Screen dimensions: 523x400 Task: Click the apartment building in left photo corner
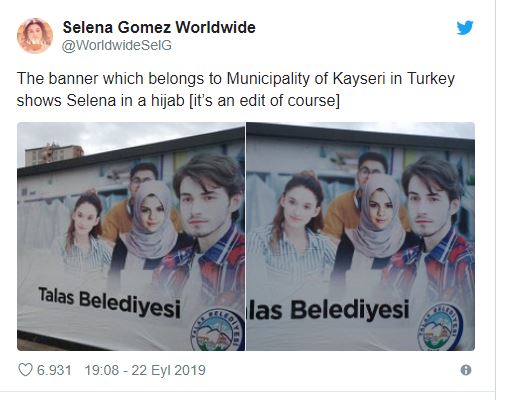click(x=53, y=154)
